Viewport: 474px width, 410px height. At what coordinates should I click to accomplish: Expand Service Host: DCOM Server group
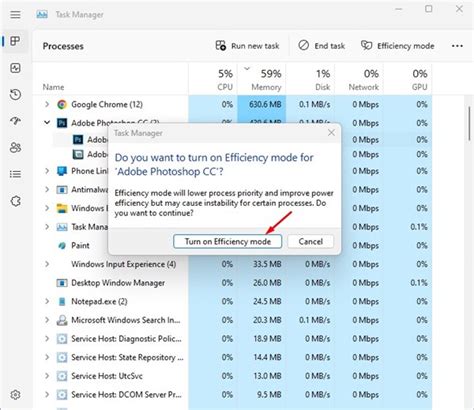click(x=47, y=395)
